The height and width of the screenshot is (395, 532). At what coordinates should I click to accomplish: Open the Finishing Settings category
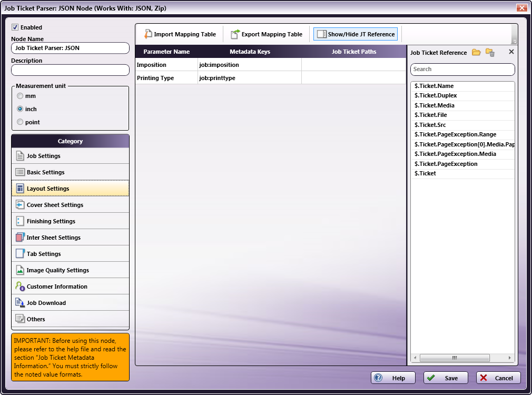(x=70, y=221)
